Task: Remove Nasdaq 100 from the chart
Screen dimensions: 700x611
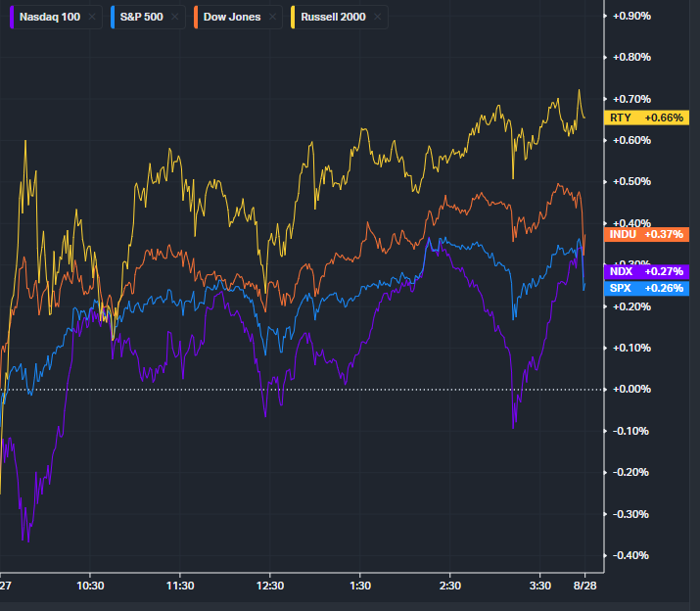Action: (x=92, y=18)
